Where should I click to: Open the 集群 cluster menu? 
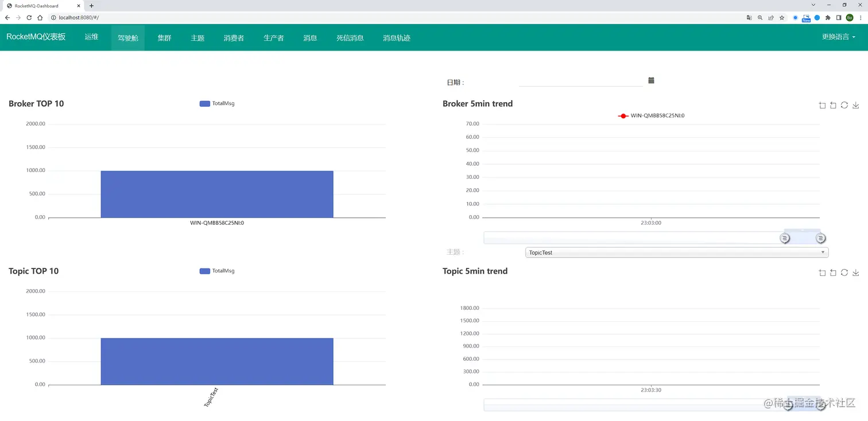coord(165,38)
